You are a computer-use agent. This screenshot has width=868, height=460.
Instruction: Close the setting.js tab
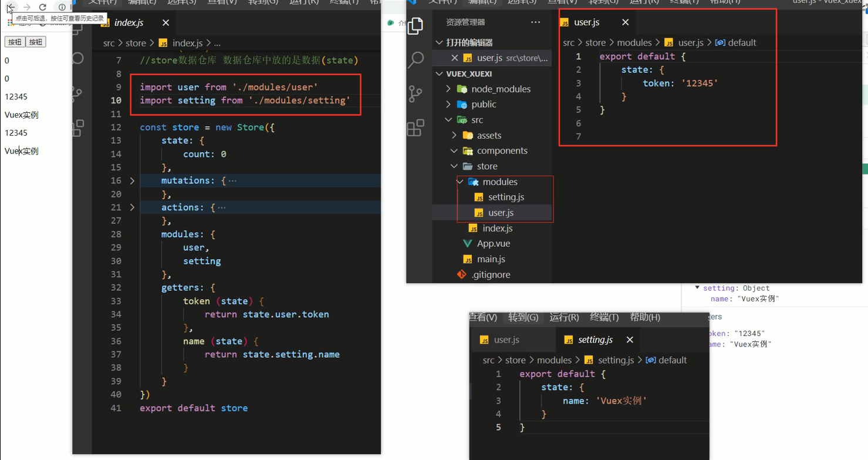pos(630,340)
